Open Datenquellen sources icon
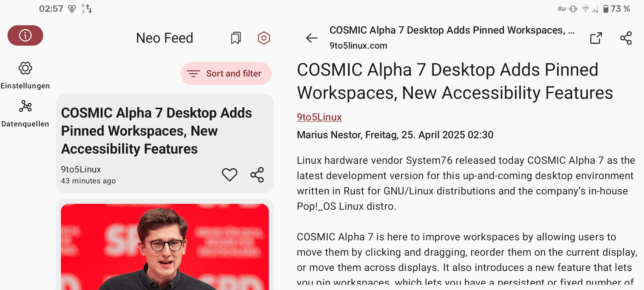 [x=25, y=106]
